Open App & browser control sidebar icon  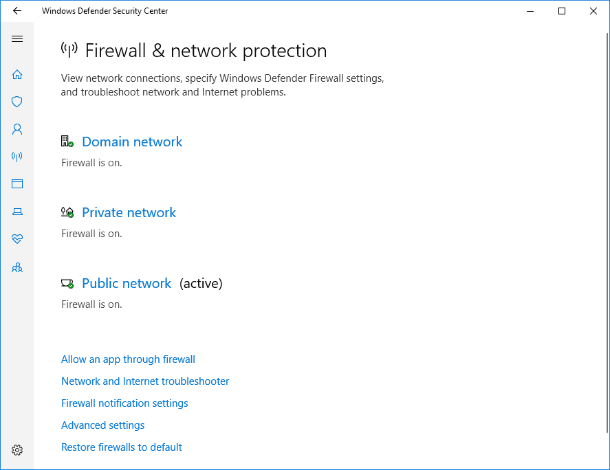tap(17, 184)
